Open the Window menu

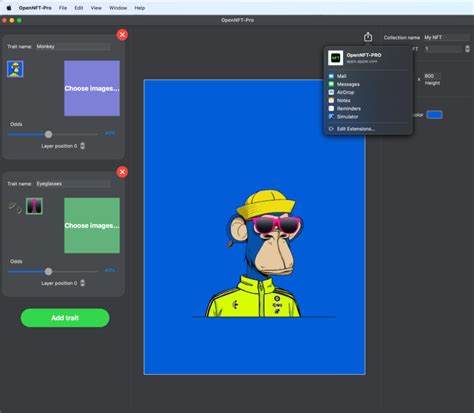pyautogui.click(x=118, y=8)
